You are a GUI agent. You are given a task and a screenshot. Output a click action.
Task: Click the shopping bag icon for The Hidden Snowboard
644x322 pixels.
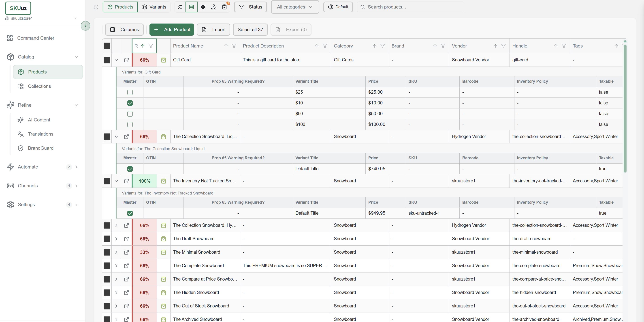164,292
